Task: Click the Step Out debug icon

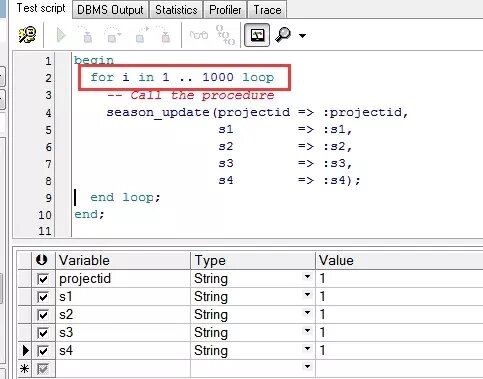Action: [x=141, y=35]
